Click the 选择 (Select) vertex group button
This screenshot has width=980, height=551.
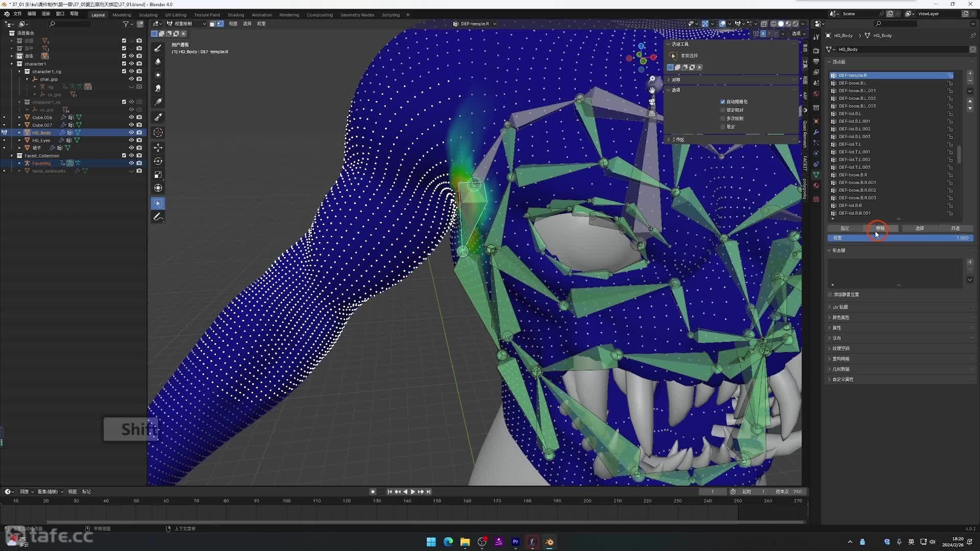click(x=919, y=229)
